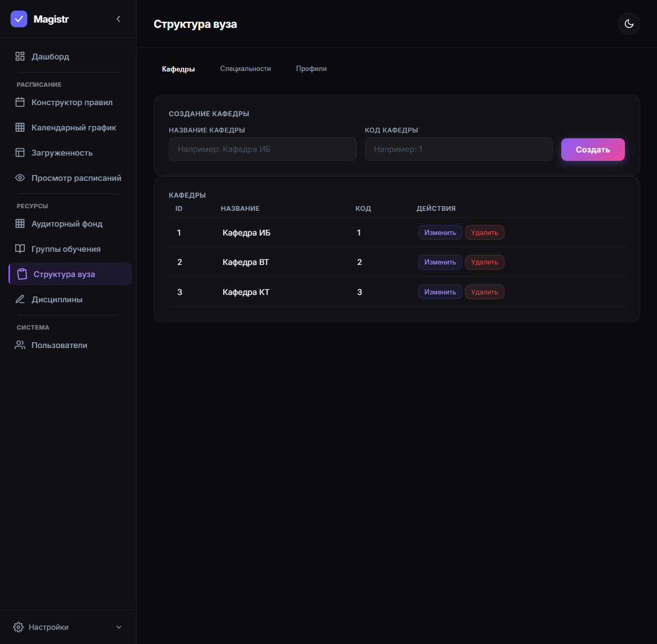This screenshot has height=644, width=657.
Task: Click the Создать button
Action: pyautogui.click(x=593, y=149)
